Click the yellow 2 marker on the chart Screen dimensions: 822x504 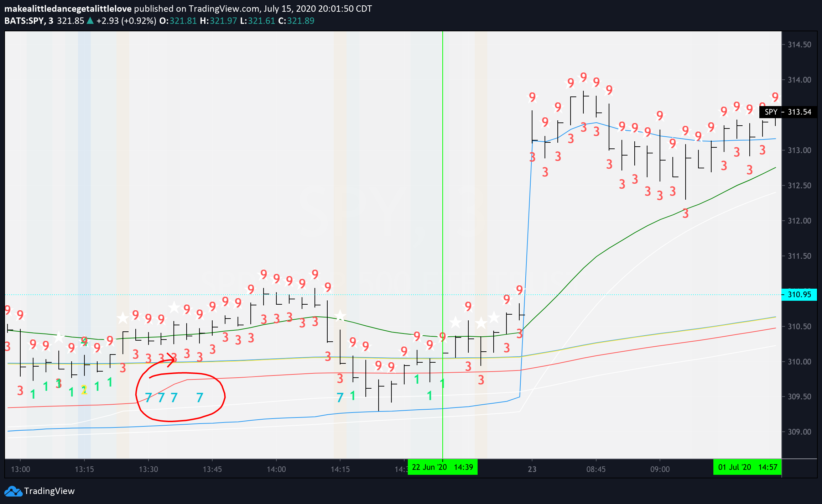point(84,390)
